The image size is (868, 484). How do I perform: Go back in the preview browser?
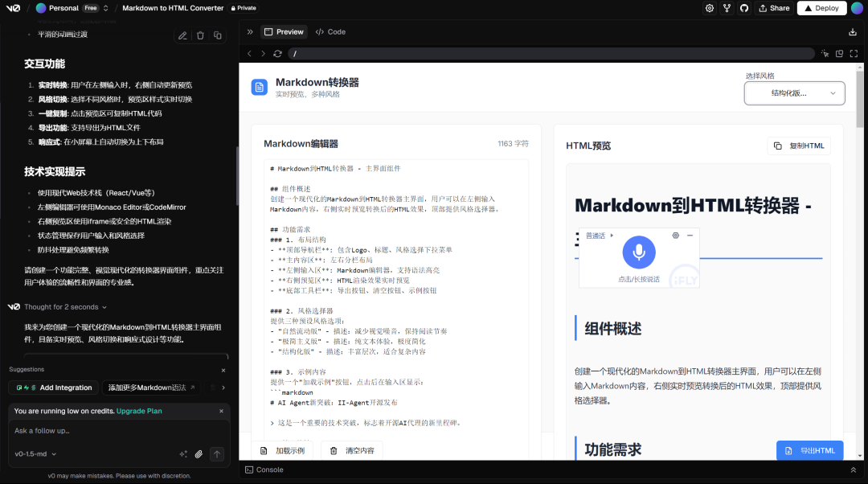pos(250,54)
